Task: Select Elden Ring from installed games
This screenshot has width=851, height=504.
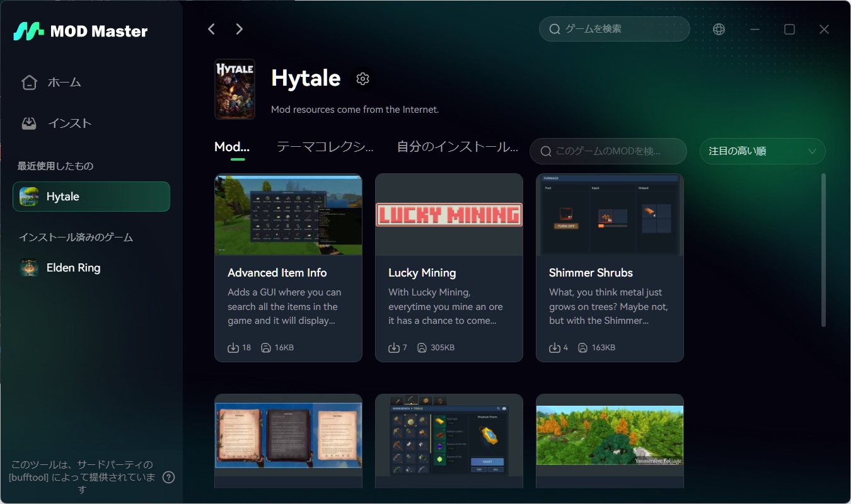Action: tap(73, 268)
